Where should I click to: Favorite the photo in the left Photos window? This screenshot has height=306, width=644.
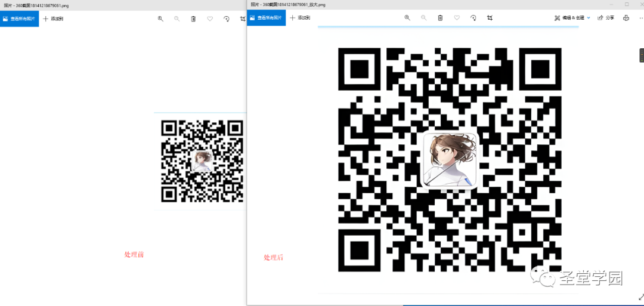tap(210, 18)
